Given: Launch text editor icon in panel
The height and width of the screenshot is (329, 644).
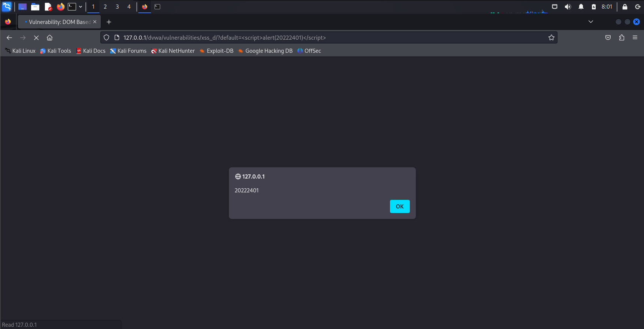Looking at the screenshot, I should [48, 7].
